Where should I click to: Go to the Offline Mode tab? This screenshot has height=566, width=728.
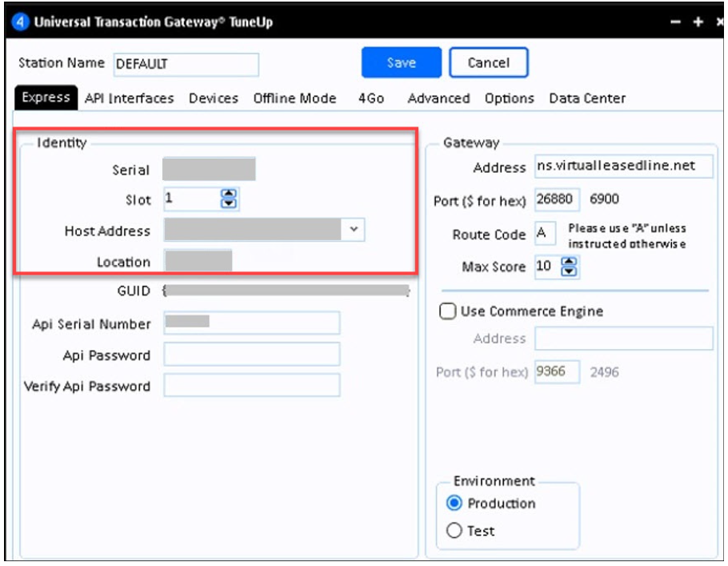click(294, 98)
